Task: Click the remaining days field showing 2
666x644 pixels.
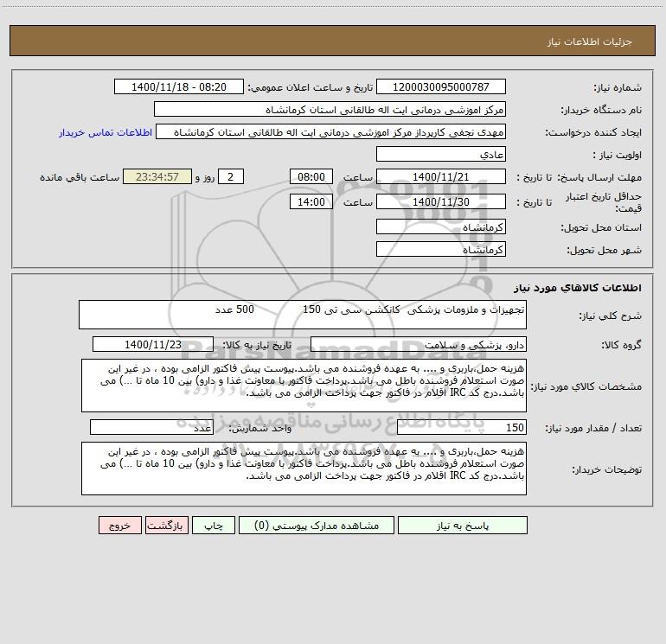Action: [231, 176]
